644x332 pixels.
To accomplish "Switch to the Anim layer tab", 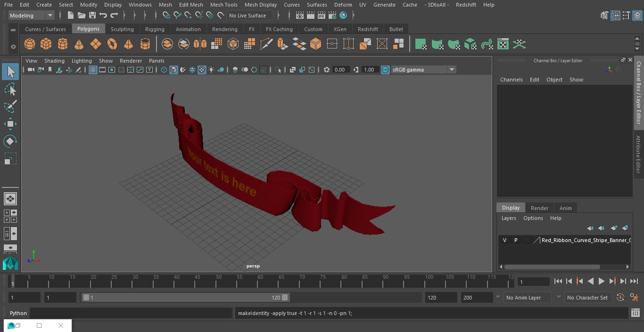I will (x=565, y=208).
